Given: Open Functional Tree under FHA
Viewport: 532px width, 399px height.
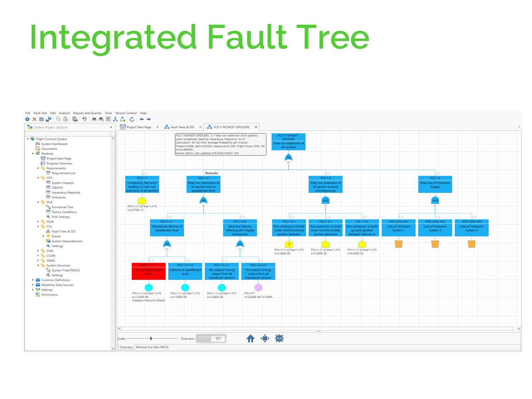Looking at the screenshot, I should (62, 207).
